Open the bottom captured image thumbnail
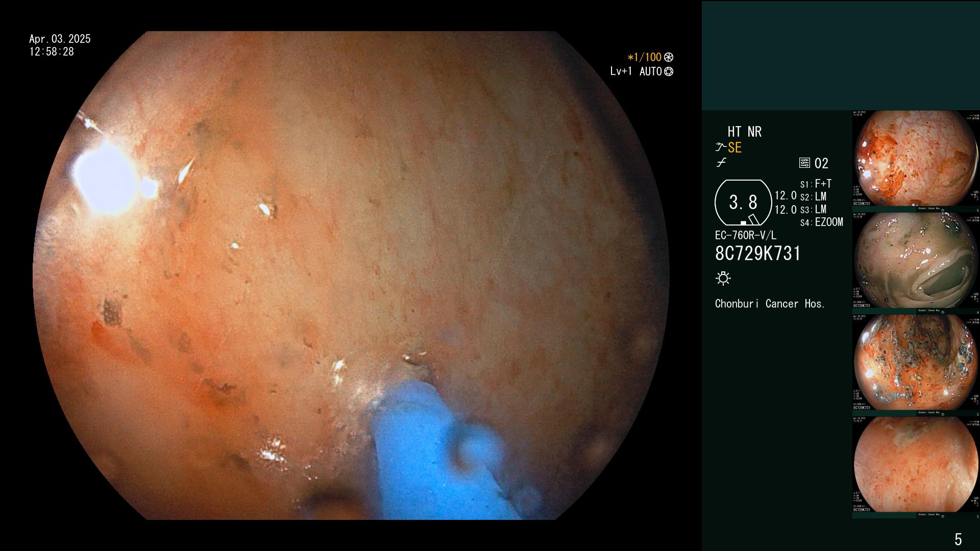980x551 pixels. [x=916, y=465]
